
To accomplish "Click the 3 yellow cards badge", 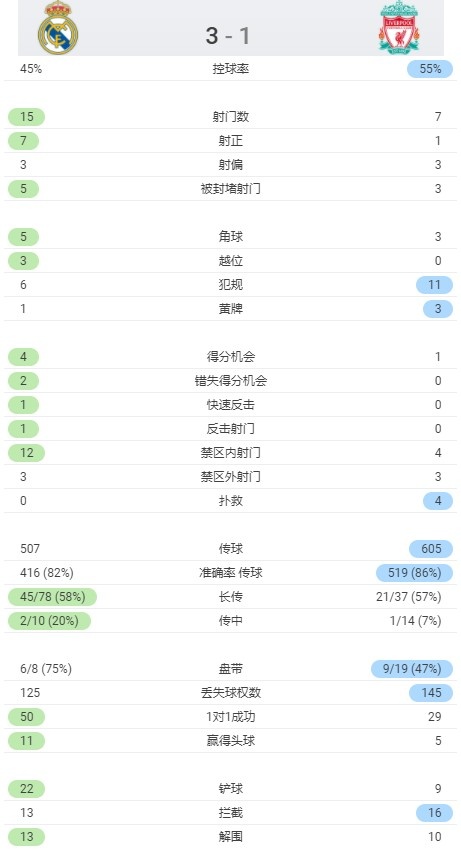I will click(438, 309).
